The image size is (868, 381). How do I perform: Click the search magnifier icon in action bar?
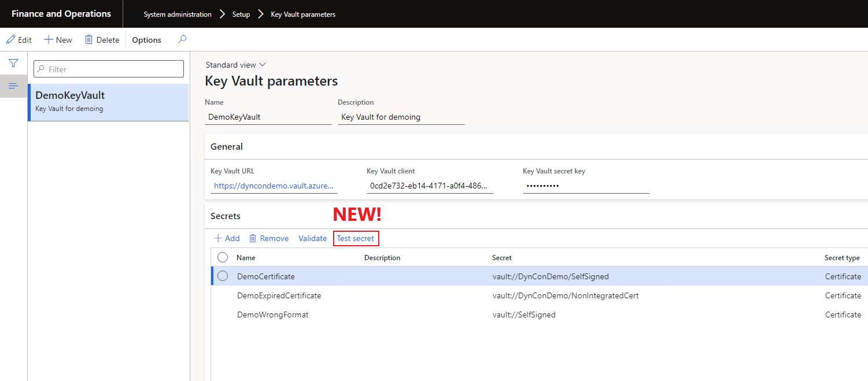pyautogui.click(x=182, y=39)
